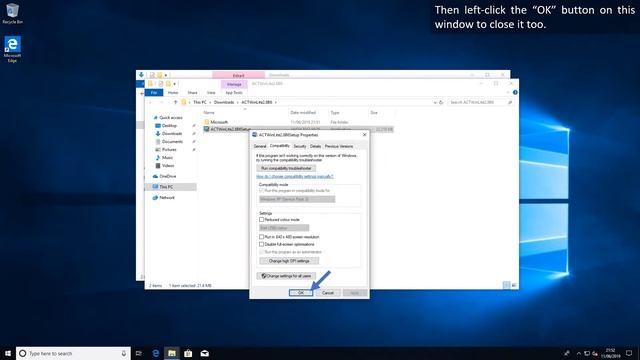Open the Share ribbon tab
Viewport: 640px width, 360px height.
pyautogui.click(x=192, y=93)
